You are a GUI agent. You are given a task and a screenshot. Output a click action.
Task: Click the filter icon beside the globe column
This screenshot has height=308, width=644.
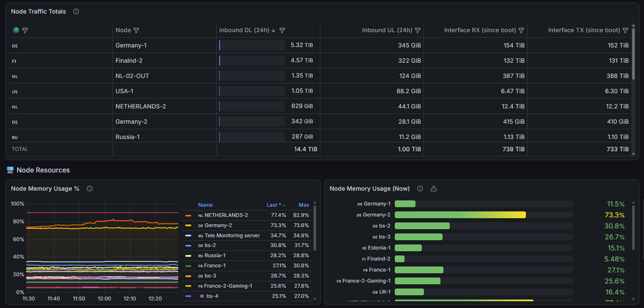click(x=25, y=31)
